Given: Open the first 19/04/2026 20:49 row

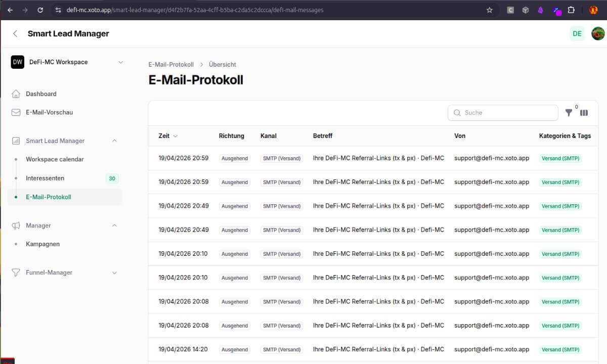Looking at the screenshot, I should [374, 206].
